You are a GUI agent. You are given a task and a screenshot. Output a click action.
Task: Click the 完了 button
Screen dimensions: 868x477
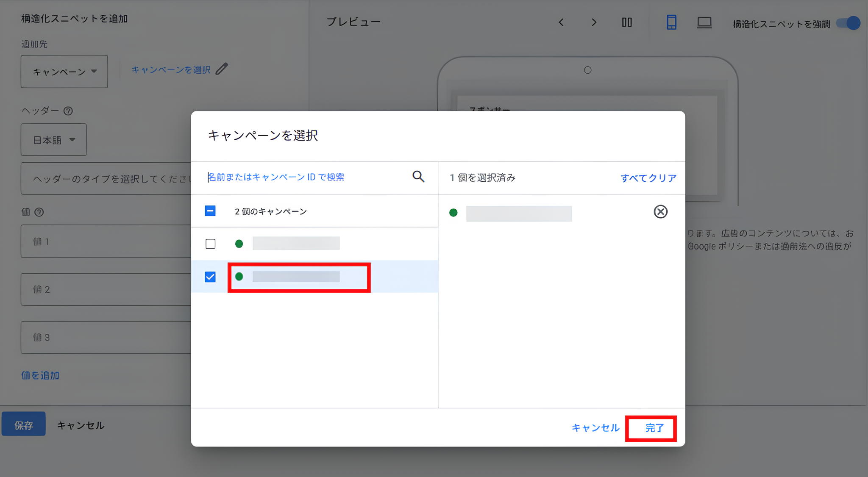click(651, 428)
